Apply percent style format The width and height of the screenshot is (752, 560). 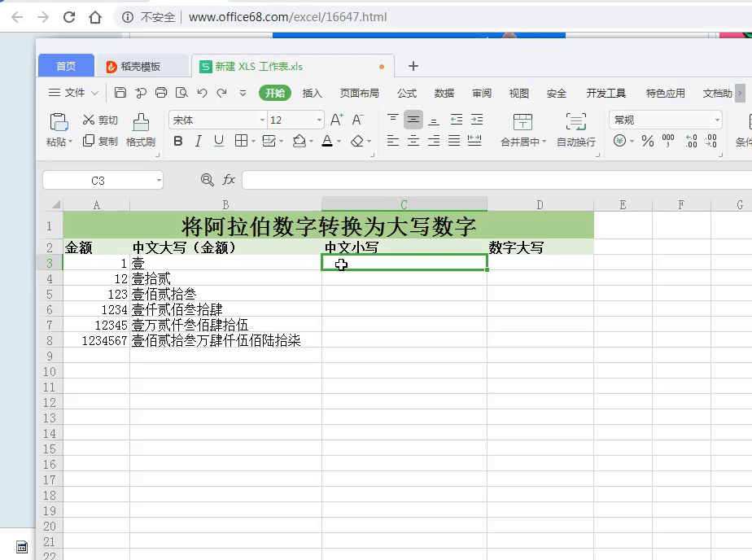648,141
